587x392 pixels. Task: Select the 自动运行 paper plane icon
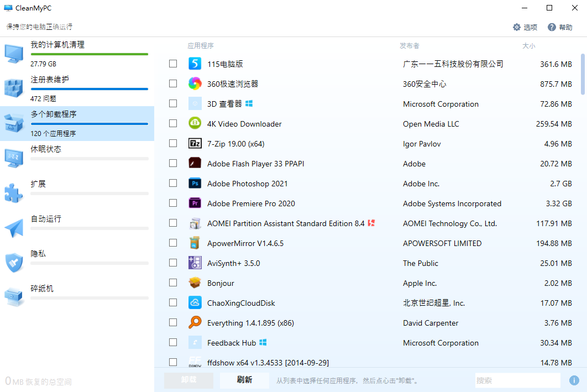pyautogui.click(x=13, y=227)
